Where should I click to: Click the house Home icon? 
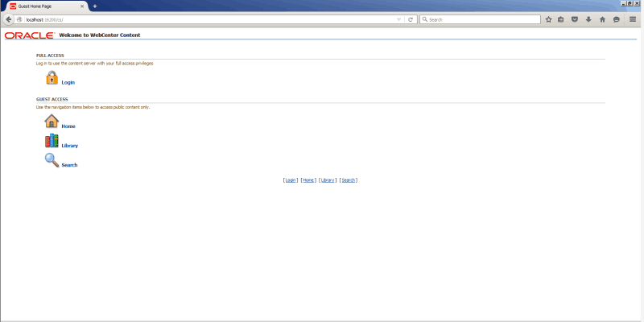click(52, 122)
